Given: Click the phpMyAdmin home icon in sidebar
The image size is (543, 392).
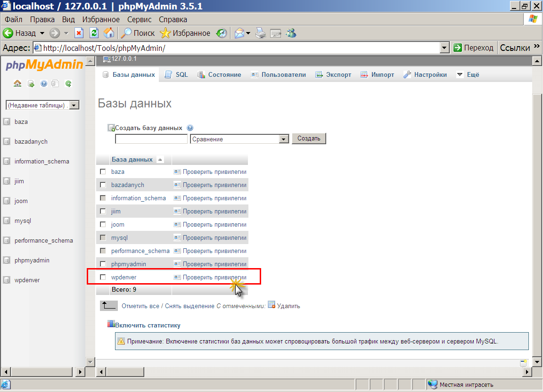Looking at the screenshot, I should click(17, 84).
